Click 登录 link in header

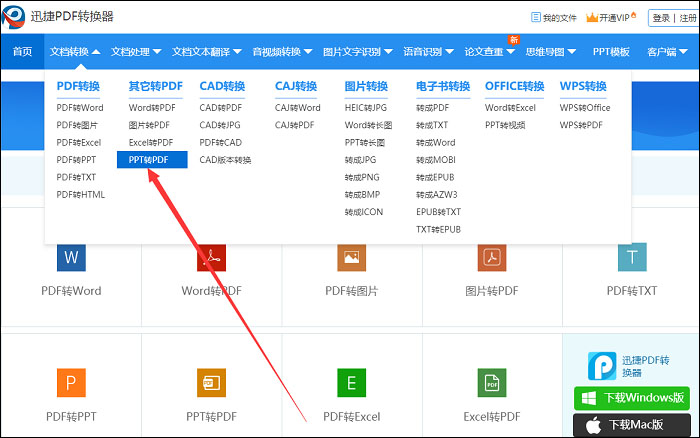coord(661,18)
